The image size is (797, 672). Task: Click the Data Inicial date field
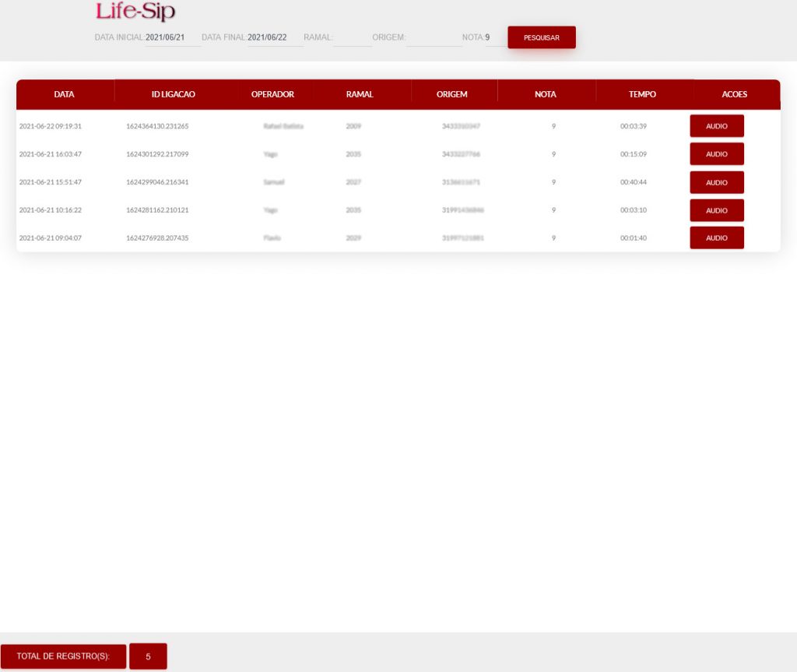tap(173, 37)
